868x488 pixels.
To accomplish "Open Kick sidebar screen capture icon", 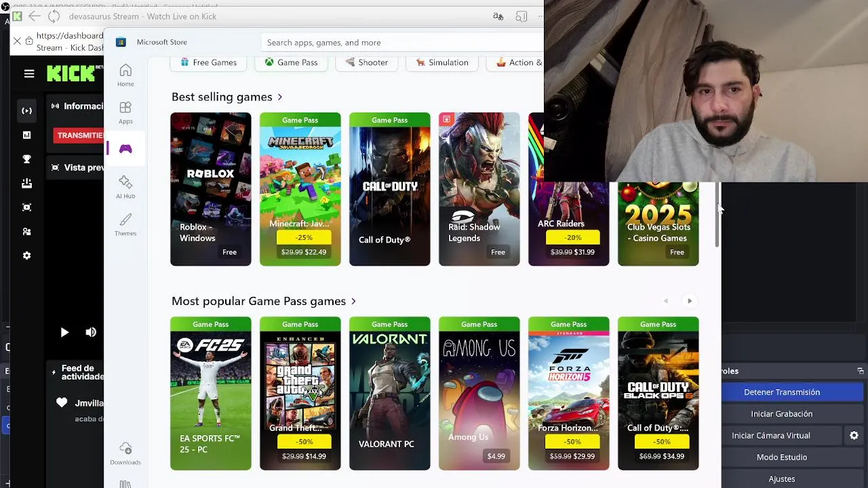I will pos(26,207).
